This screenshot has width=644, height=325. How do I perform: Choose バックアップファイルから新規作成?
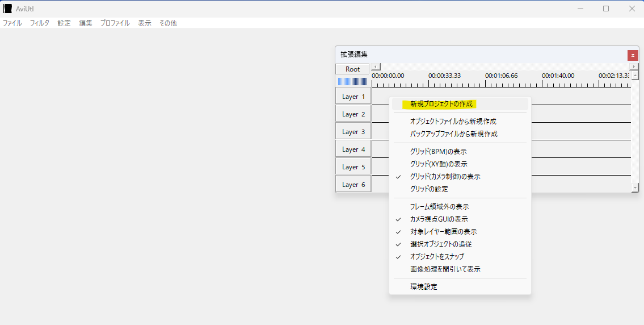[460, 134]
